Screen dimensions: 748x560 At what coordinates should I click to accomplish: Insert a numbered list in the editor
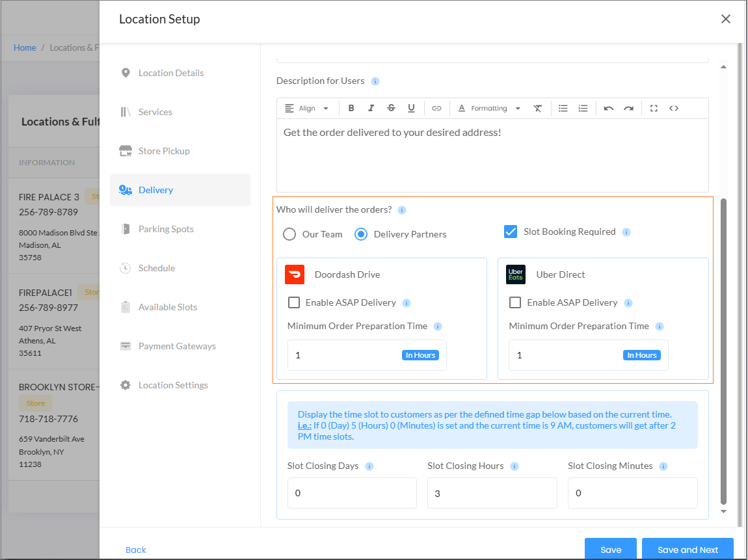583,108
